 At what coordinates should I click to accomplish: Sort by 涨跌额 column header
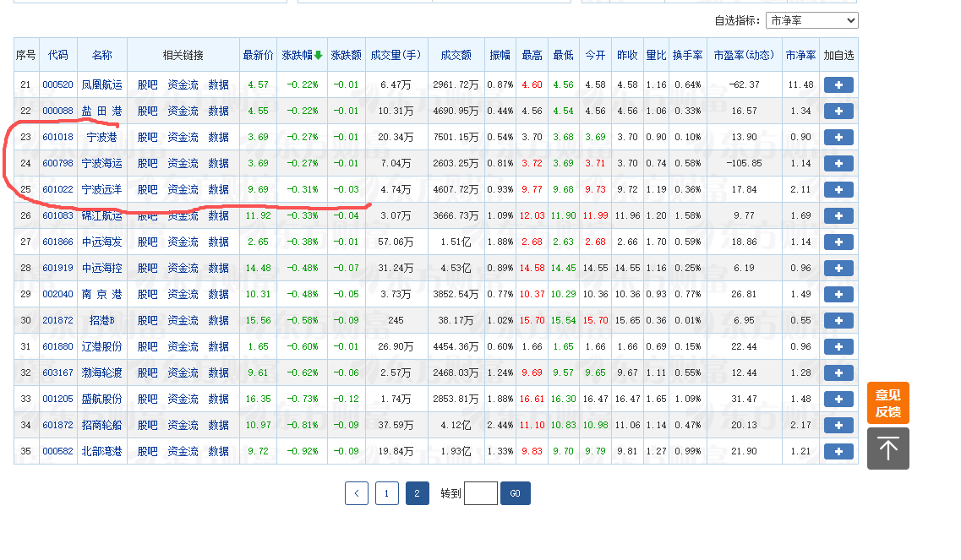pos(347,55)
